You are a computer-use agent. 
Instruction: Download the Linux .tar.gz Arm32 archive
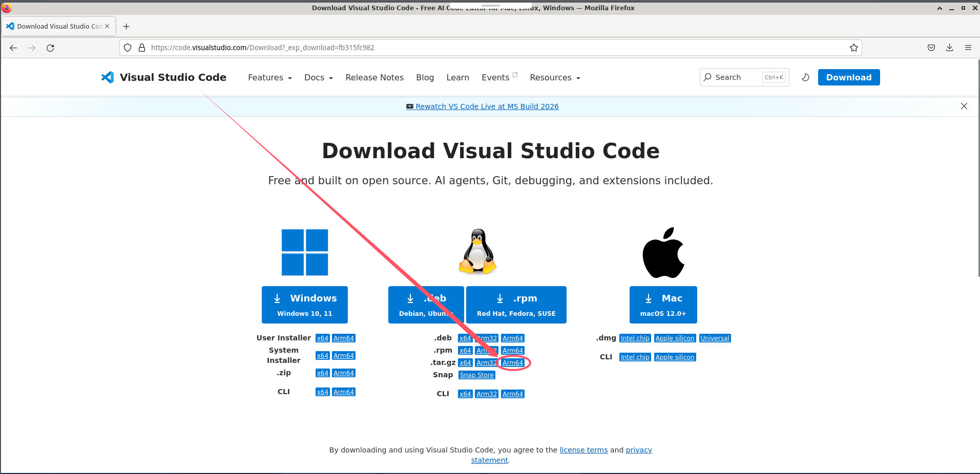click(487, 363)
